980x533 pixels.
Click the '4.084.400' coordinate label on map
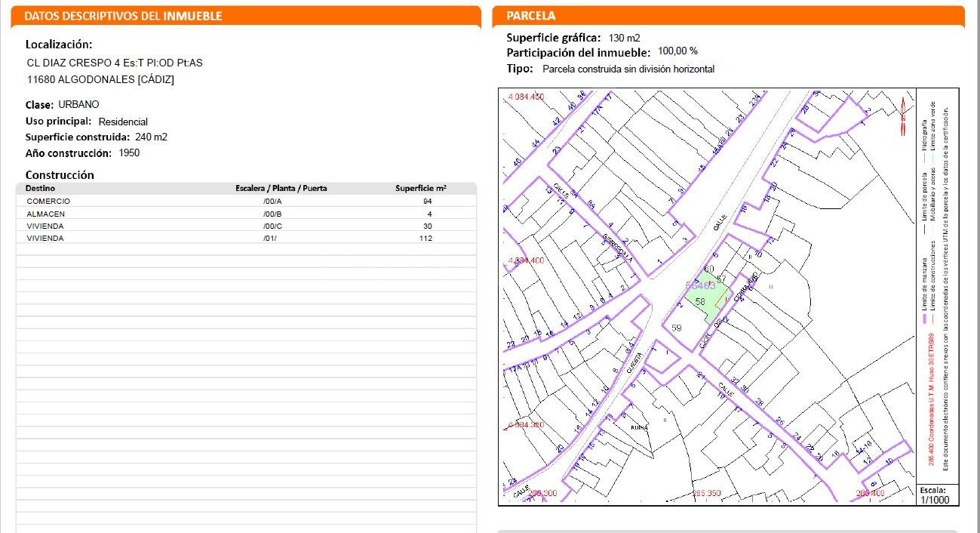tap(525, 260)
